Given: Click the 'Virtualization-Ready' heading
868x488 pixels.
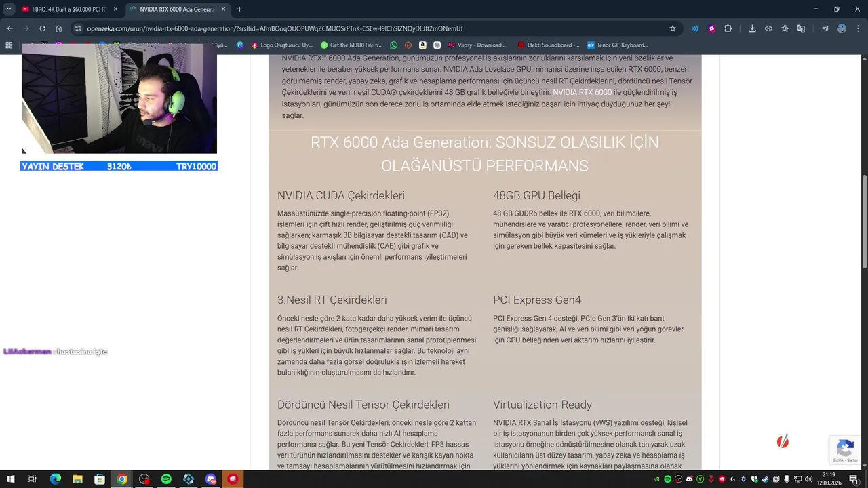Looking at the screenshot, I should [542, 405].
